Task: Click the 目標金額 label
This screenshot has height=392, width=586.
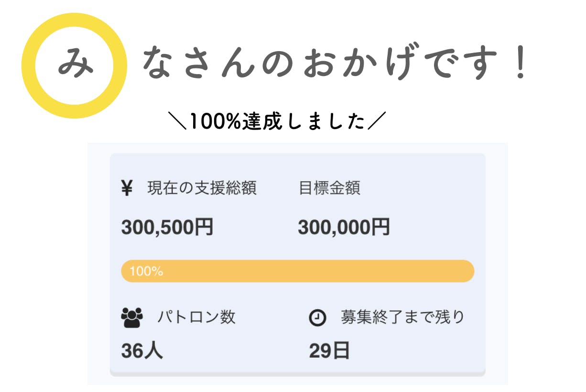Action: click(x=329, y=188)
